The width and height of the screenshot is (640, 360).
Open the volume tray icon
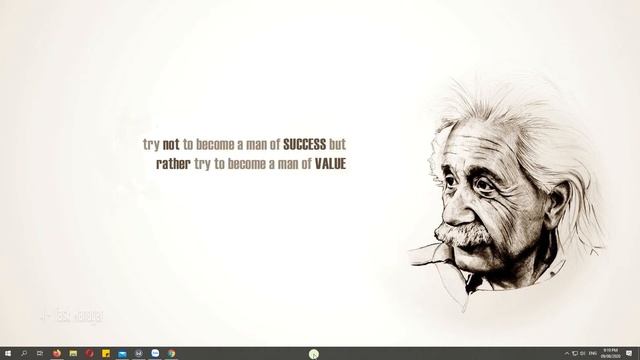click(582, 353)
